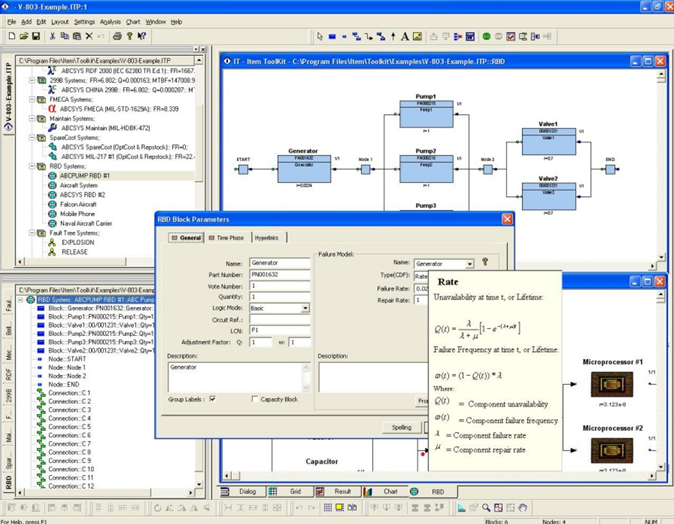The width and height of the screenshot is (674, 524).
Task: Click the New file icon in toolbar
Action: point(11,36)
